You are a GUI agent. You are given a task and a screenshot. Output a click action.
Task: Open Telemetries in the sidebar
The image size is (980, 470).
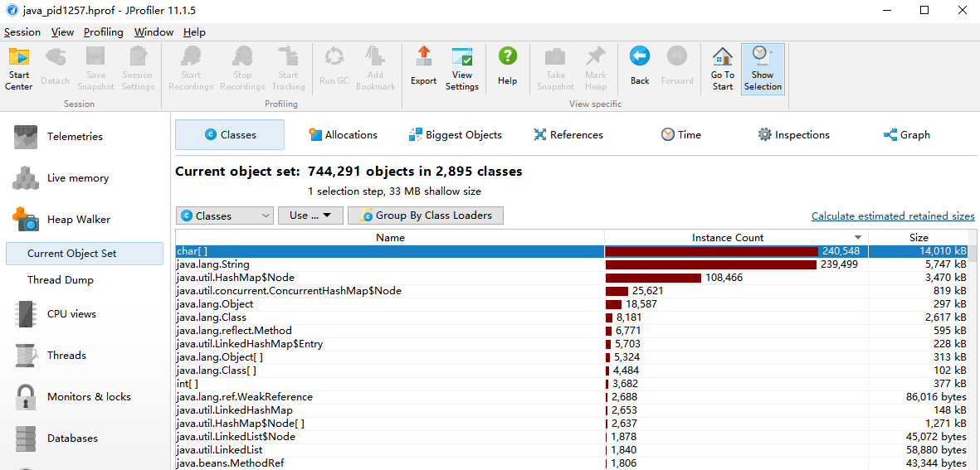point(75,137)
